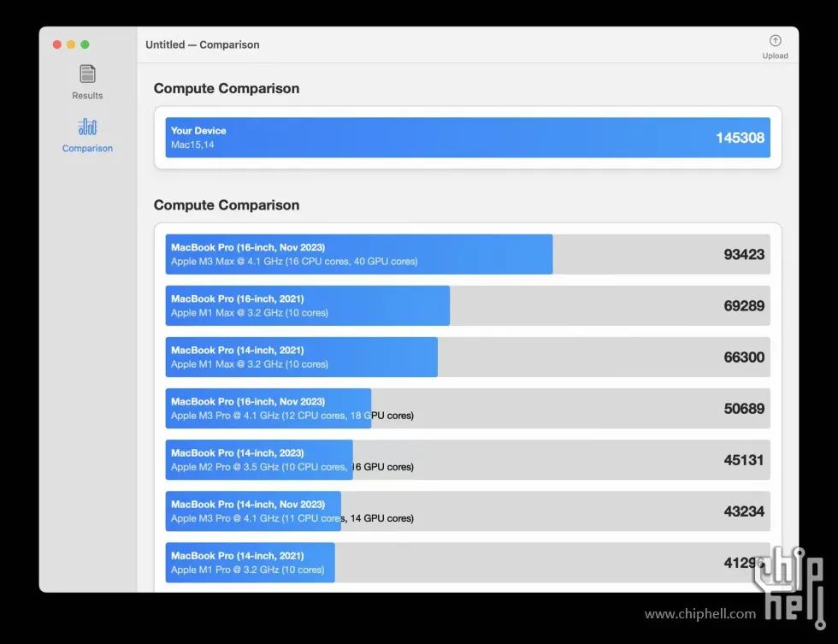The height and width of the screenshot is (644, 838).
Task: Click the "Apple M1 Pro @ 3.2 GHz" subtitle
Action: pos(247,570)
